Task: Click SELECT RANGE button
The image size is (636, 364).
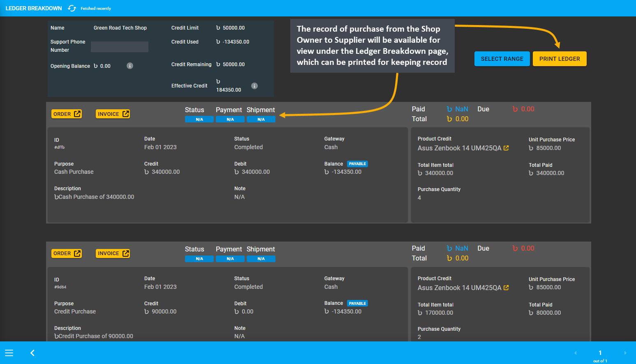Action: [502, 59]
